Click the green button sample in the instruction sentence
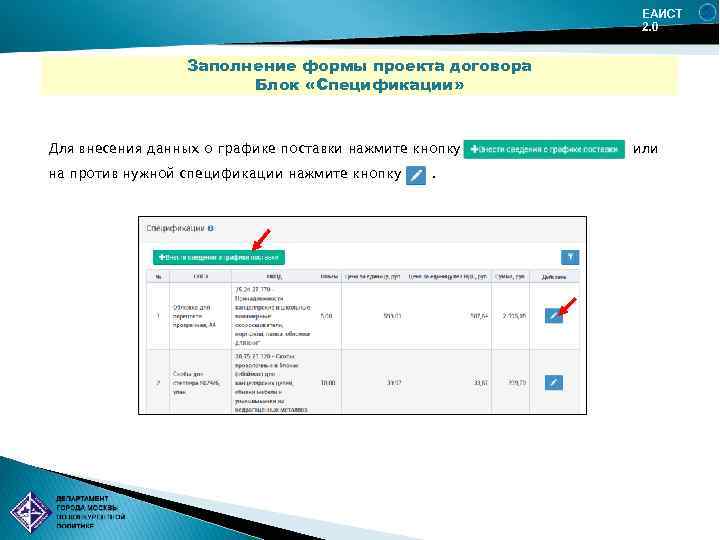This screenshot has height=540, width=720. [x=544, y=149]
